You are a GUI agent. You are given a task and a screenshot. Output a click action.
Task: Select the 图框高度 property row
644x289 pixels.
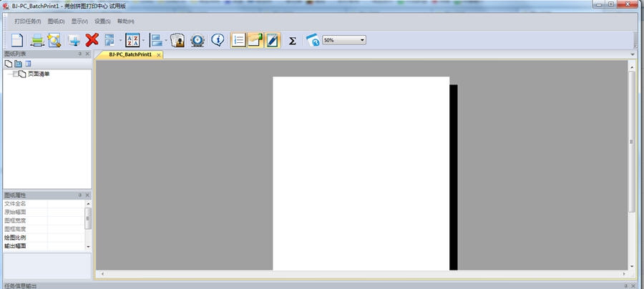coord(44,229)
